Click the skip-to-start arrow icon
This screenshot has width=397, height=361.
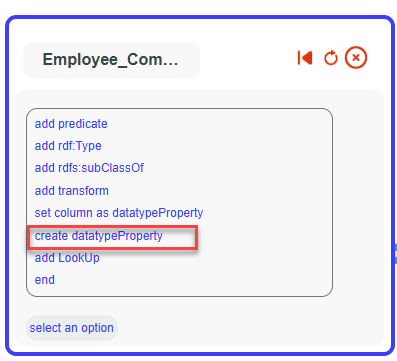[x=305, y=58]
